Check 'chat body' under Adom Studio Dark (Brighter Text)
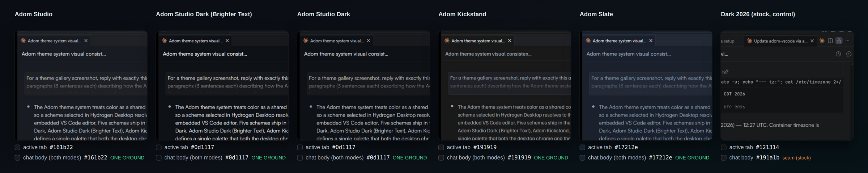The image size is (868, 173). pos(158,158)
